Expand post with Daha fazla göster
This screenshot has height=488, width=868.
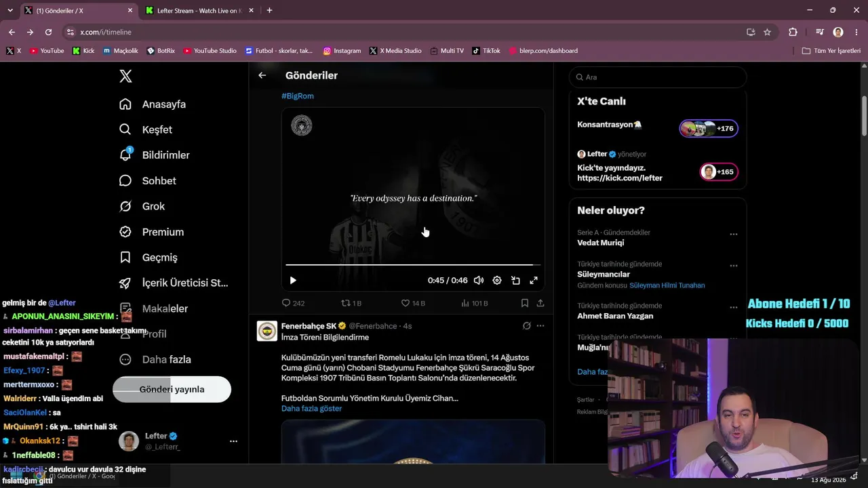311,409
